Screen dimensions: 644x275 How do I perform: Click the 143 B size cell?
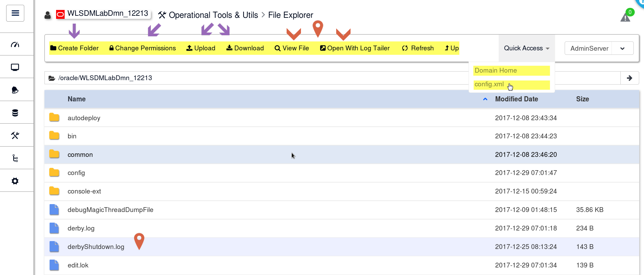click(x=584, y=247)
